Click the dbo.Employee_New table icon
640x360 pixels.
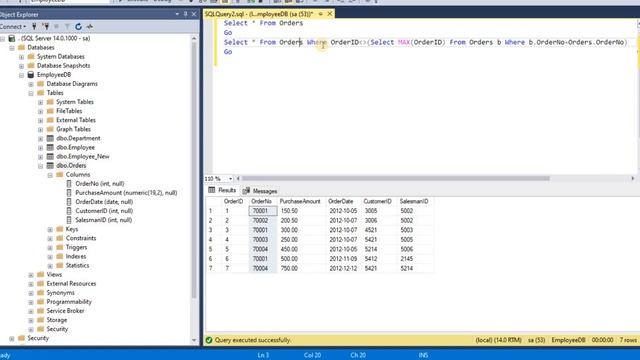50,156
